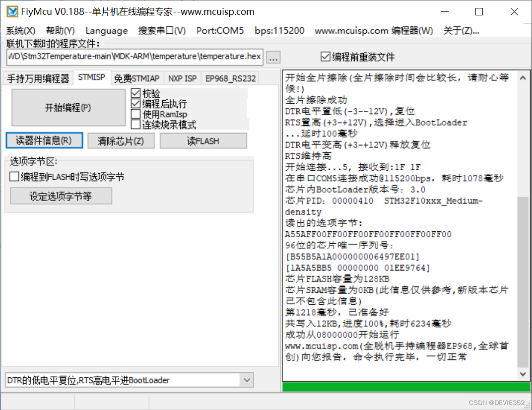Enable 编程到FLASH时写选项字节
Screen dimensions: 532x410
13,176
